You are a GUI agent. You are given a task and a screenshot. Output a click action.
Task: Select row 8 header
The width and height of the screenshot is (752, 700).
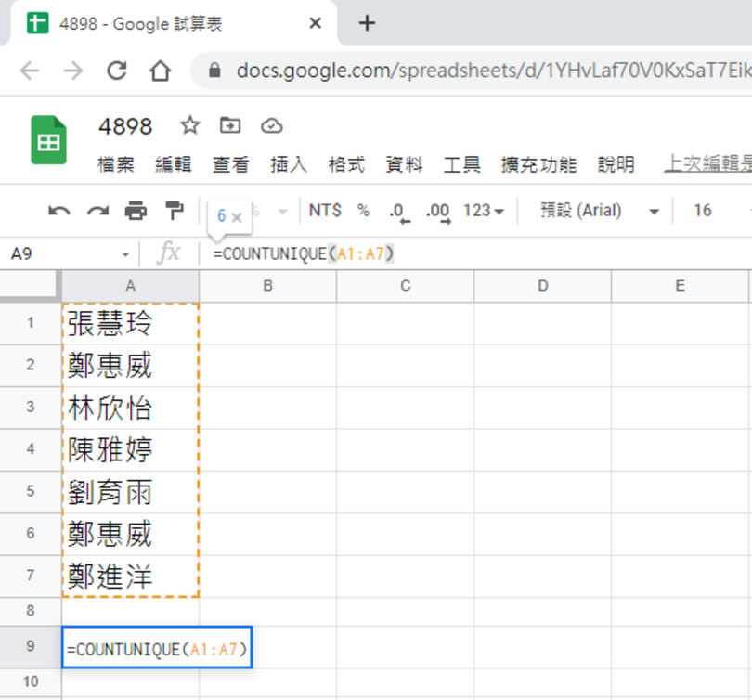[x=31, y=611]
